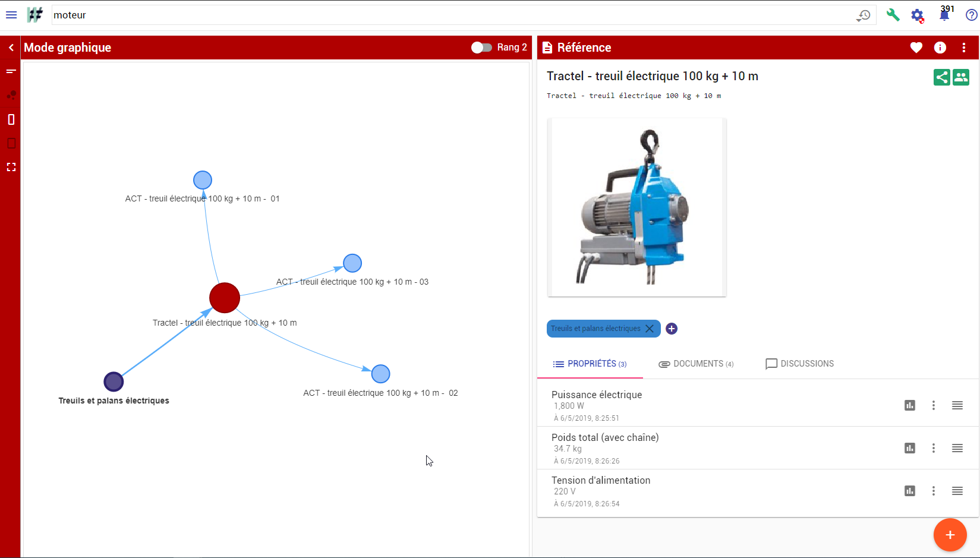Viewport: 980px width, 558px height.
Task: Click the 220 V value
Action: (565, 491)
